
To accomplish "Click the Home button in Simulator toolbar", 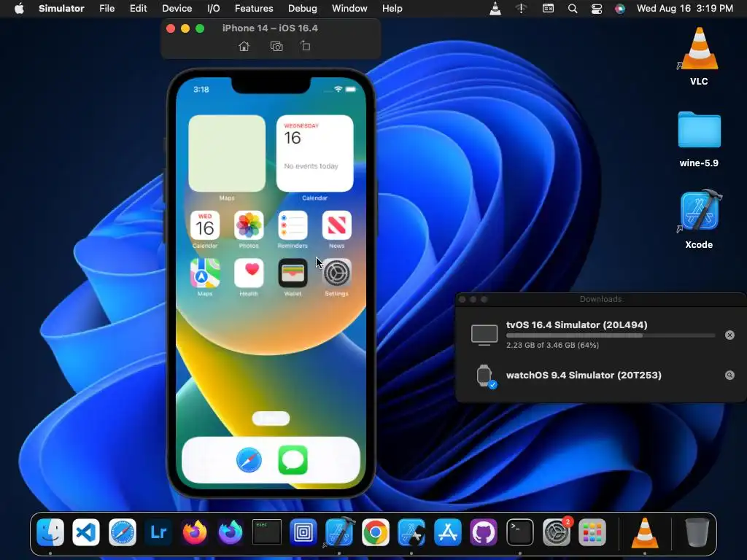I will [244, 46].
